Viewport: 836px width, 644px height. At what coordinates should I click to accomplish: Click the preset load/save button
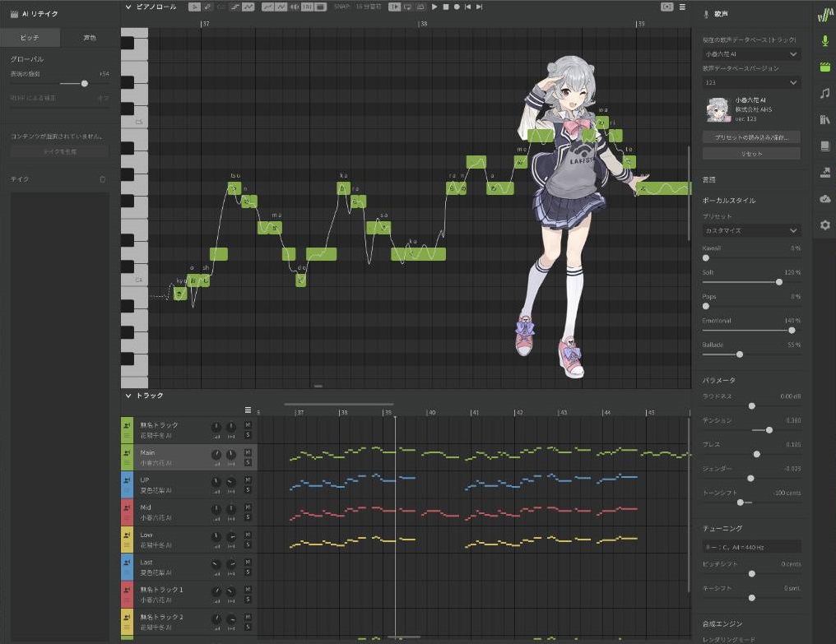(x=751, y=137)
